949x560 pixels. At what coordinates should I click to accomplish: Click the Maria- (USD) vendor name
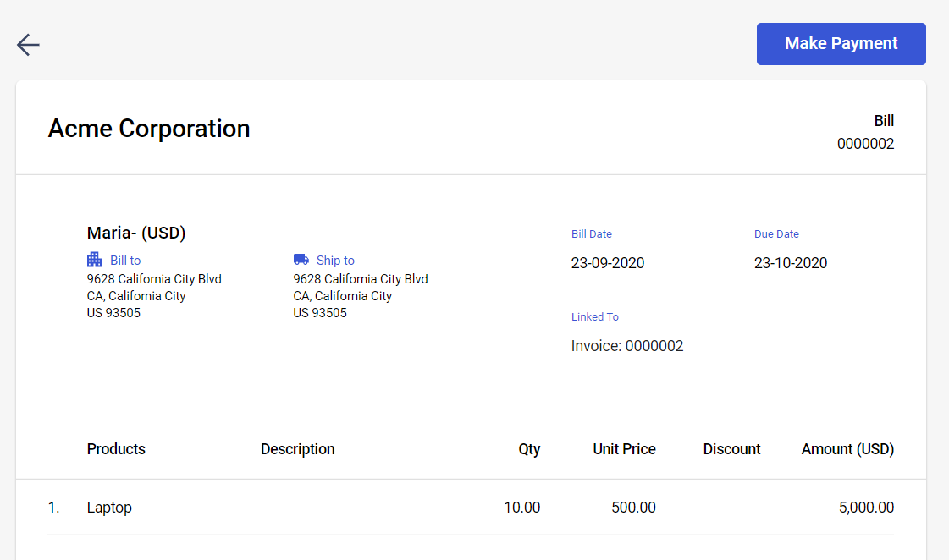coord(136,233)
